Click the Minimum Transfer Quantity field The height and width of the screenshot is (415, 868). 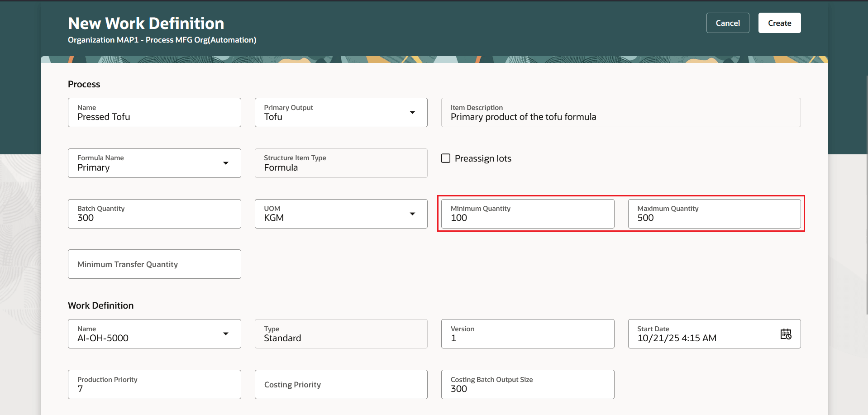point(154,264)
